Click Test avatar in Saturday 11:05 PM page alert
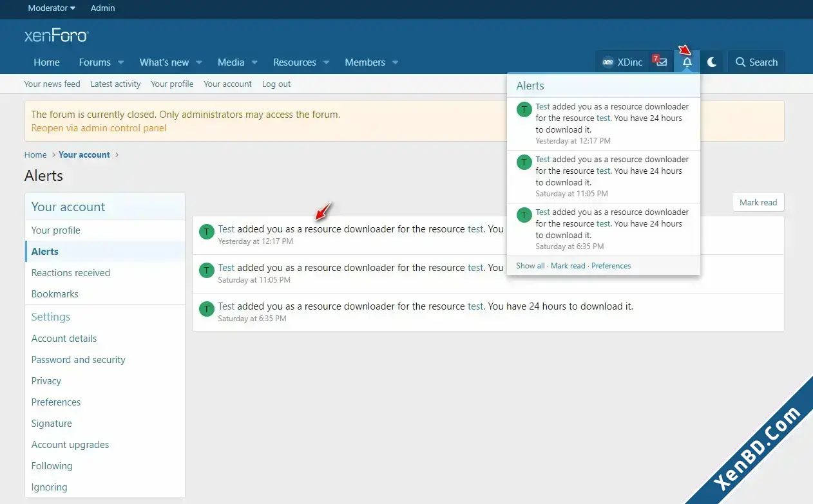 206,270
